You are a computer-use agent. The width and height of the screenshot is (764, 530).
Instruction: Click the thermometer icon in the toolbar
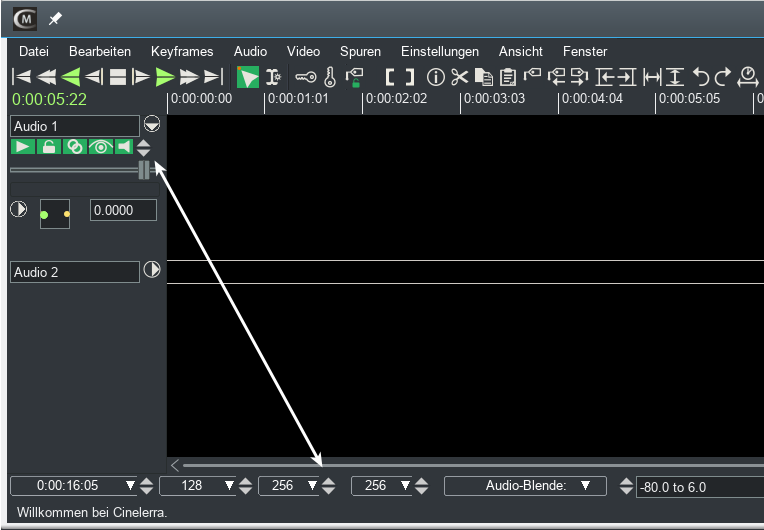pos(330,77)
